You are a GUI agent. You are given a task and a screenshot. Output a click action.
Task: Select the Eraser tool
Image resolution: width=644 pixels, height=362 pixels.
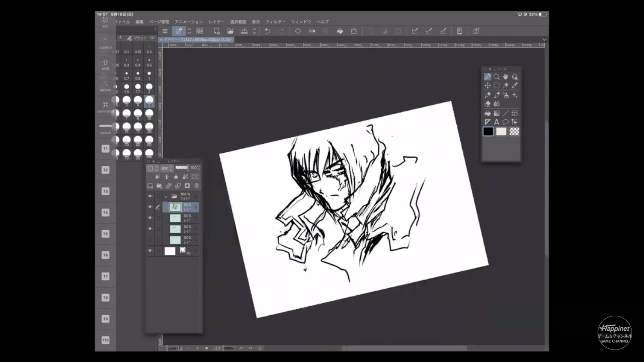point(488,104)
